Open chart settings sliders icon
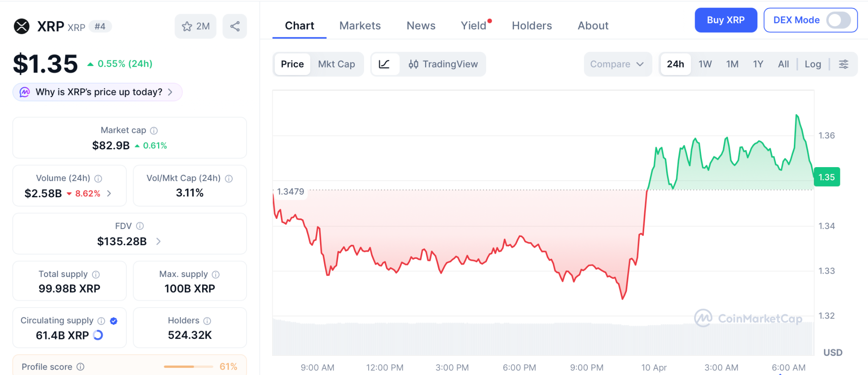 (x=843, y=64)
